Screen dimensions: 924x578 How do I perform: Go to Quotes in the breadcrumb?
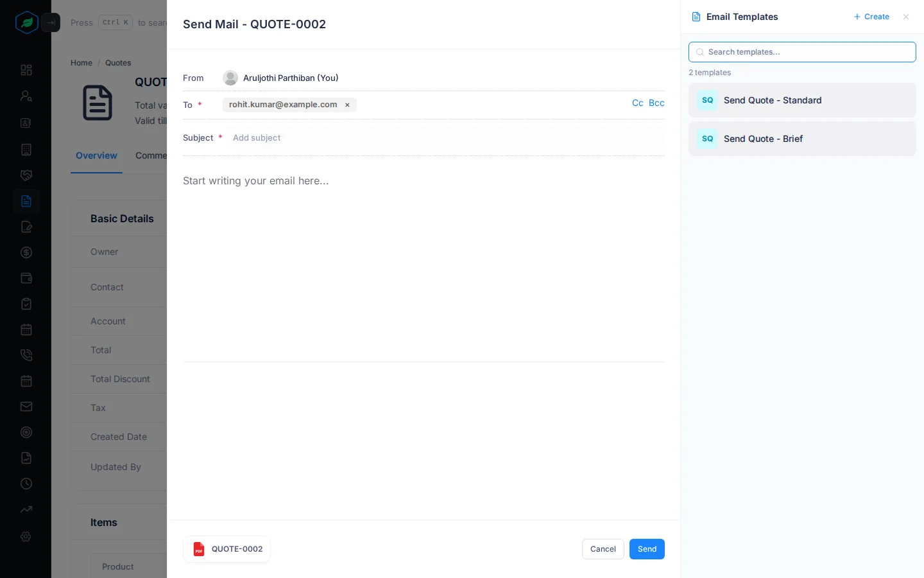tap(118, 63)
